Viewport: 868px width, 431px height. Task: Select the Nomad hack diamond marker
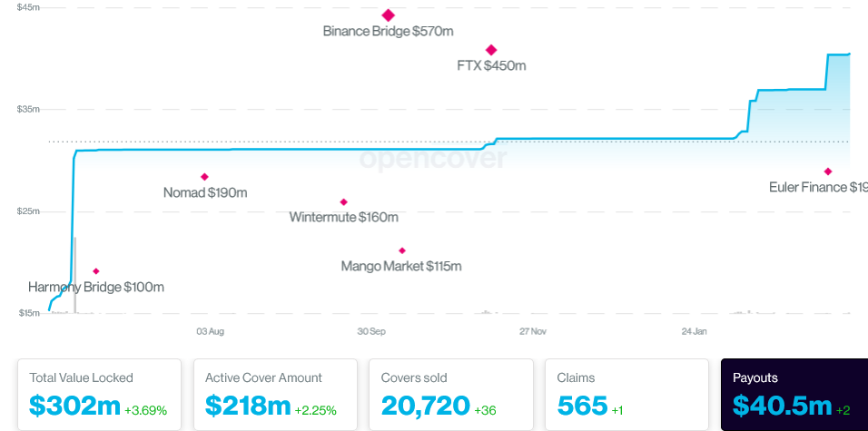(204, 177)
